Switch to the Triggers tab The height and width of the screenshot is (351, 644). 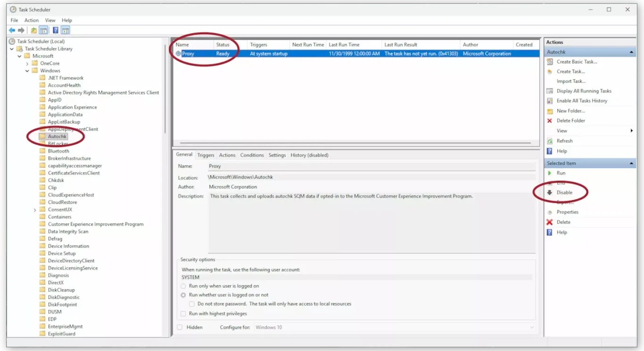coord(206,155)
